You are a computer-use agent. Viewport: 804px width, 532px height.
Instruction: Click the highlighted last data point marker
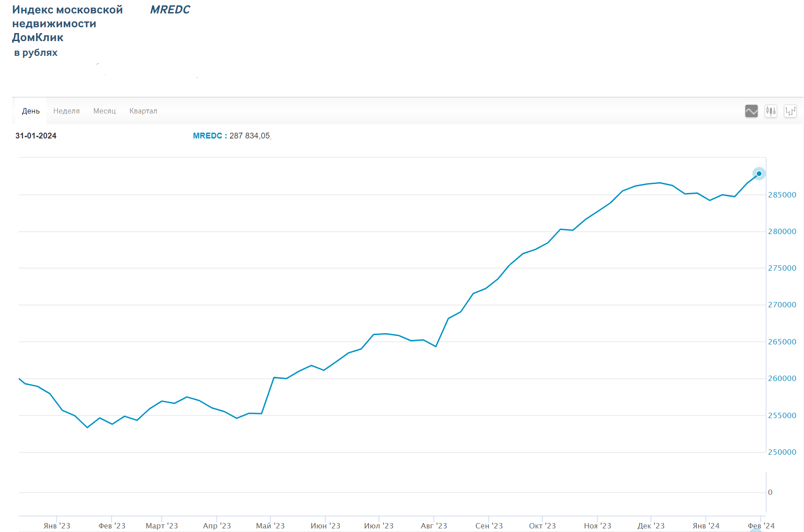pyautogui.click(x=759, y=173)
